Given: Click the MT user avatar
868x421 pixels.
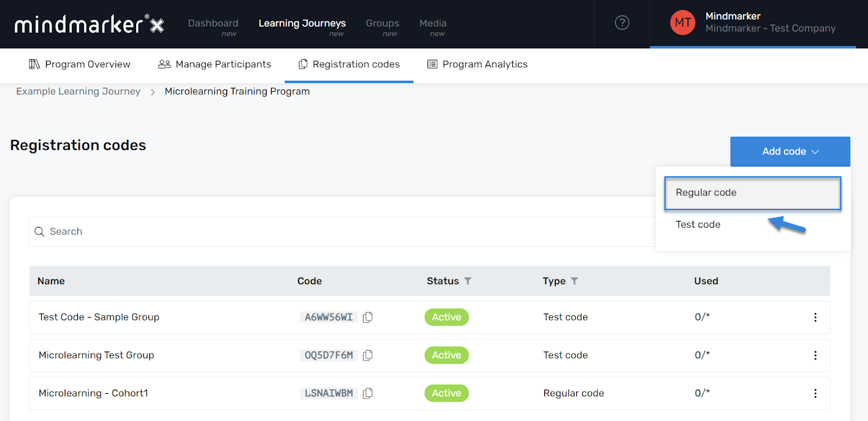Looking at the screenshot, I should point(682,23).
